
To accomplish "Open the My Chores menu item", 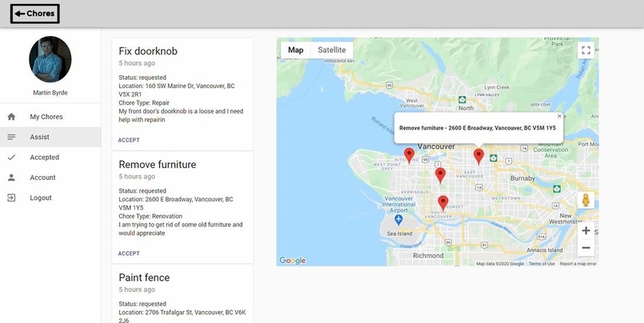I will [50, 117].
